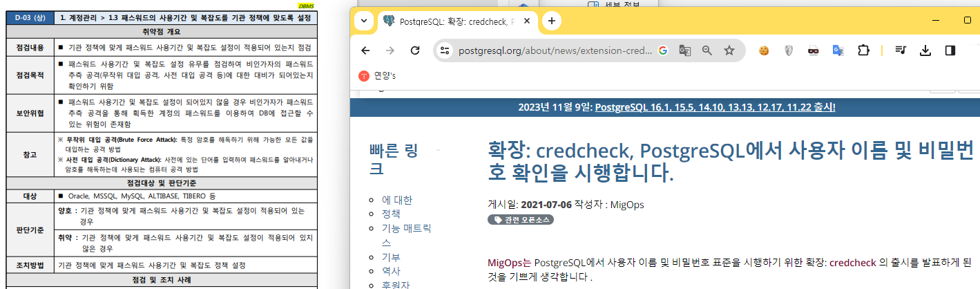Click the '보안위협' row label in document
This screenshot has height=289, width=980.
point(29,112)
